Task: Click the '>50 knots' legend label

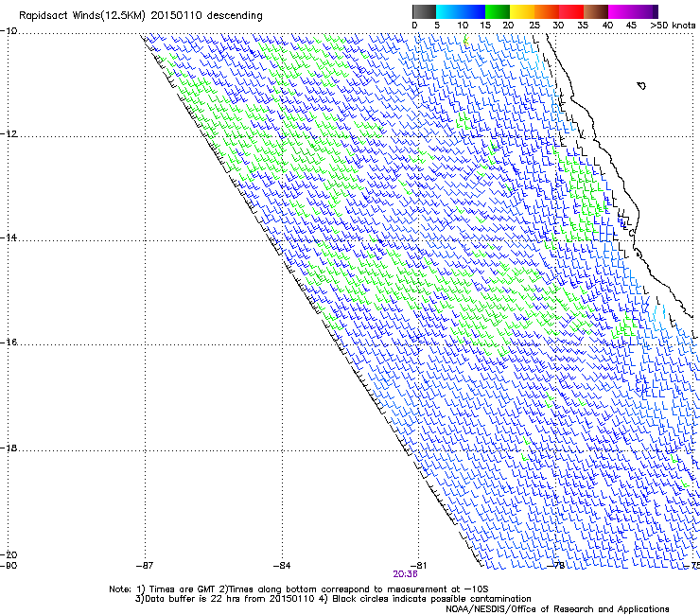Action: [673, 26]
